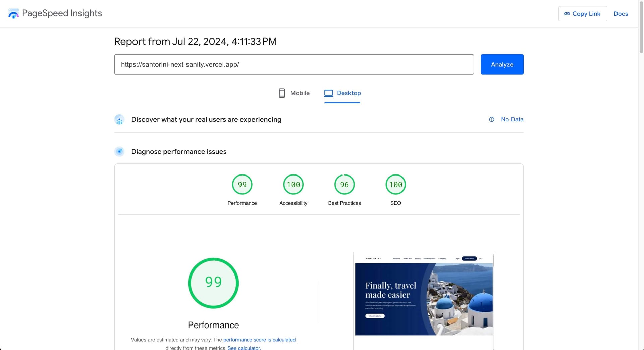Select the desktop laptop icon

[x=328, y=93]
